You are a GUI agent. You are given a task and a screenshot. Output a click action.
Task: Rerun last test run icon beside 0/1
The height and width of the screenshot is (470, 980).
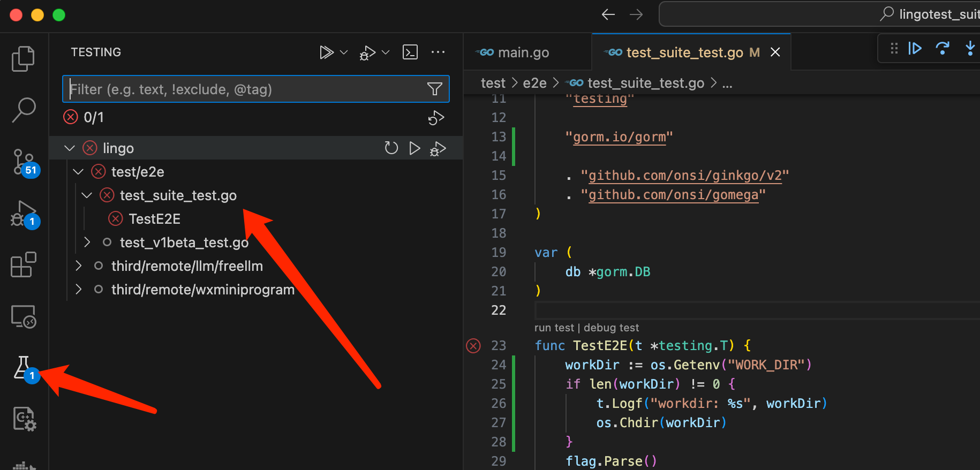point(436,117)
